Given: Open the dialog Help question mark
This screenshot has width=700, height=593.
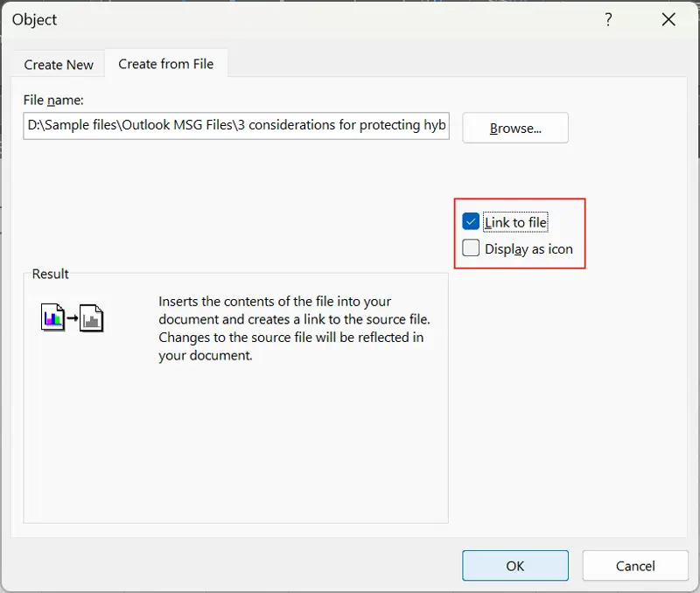Looking at the screenshot, I should click(609, 20).
